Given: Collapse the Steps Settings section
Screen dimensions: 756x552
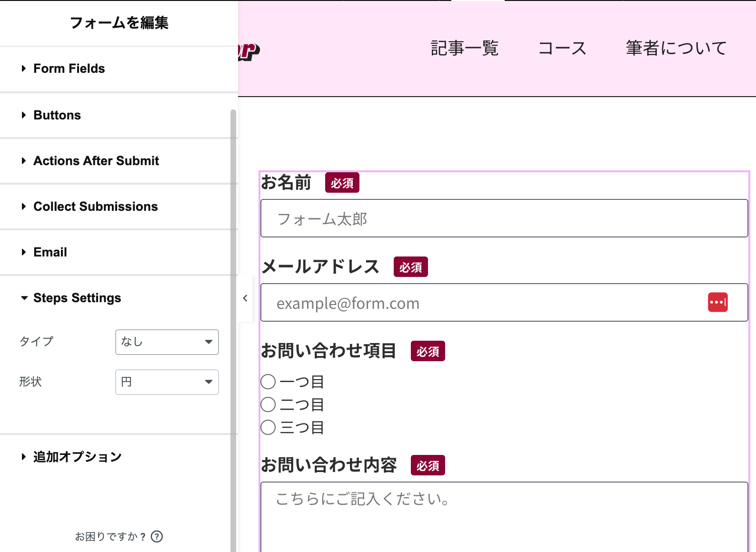Looking at the screenshot, I should pyautogui.click(x=77, y=298).
